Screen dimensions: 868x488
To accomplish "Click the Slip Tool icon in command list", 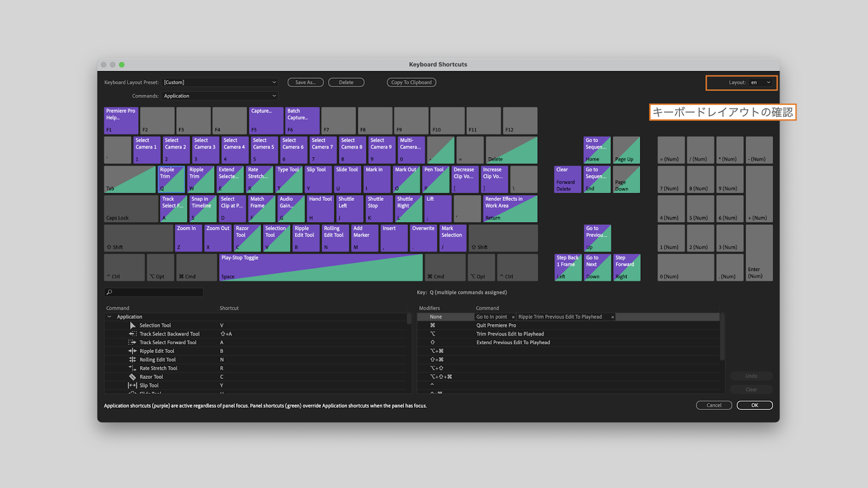I will pyautogui.click(x=132, y=386).
